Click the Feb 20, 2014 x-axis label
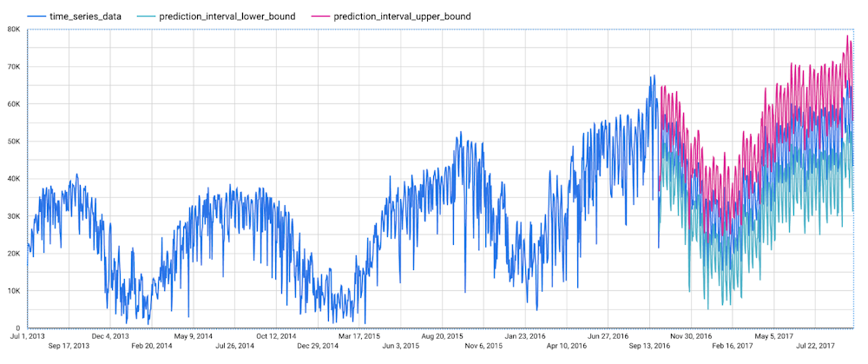868x364 pixels. [152, 347]
